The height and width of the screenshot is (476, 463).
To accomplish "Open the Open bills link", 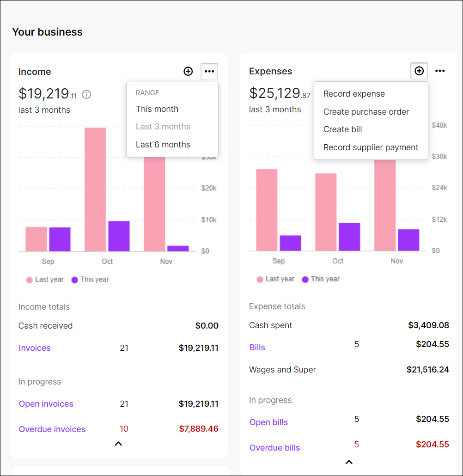I will coord(268,422).
